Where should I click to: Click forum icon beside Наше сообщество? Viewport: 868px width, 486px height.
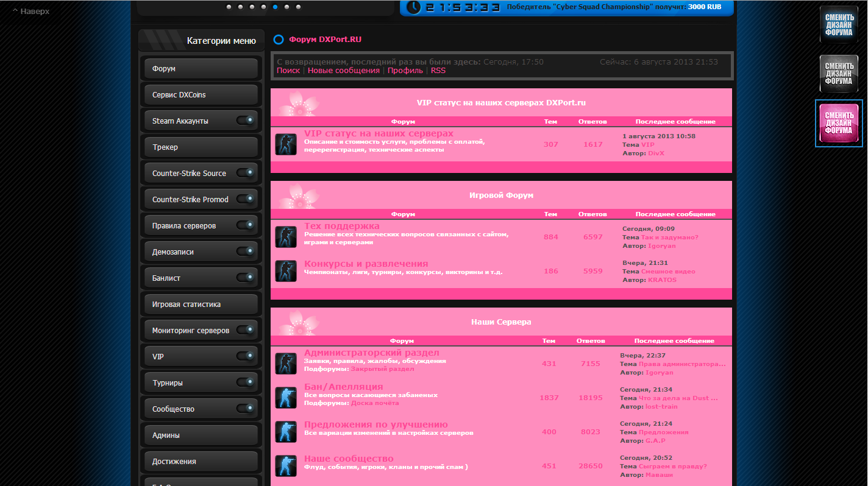click(286, 466)
